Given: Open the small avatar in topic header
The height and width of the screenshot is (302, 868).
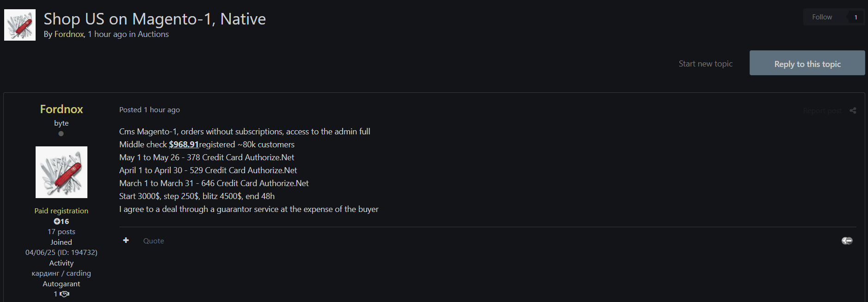Looking at the screenshot, I should [x=20, y=25].
